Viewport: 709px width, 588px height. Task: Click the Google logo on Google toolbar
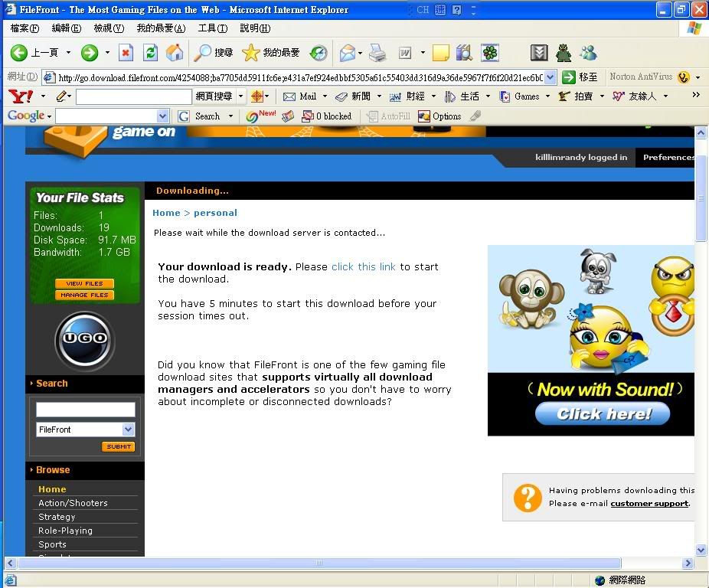click(x=26, y=116)
